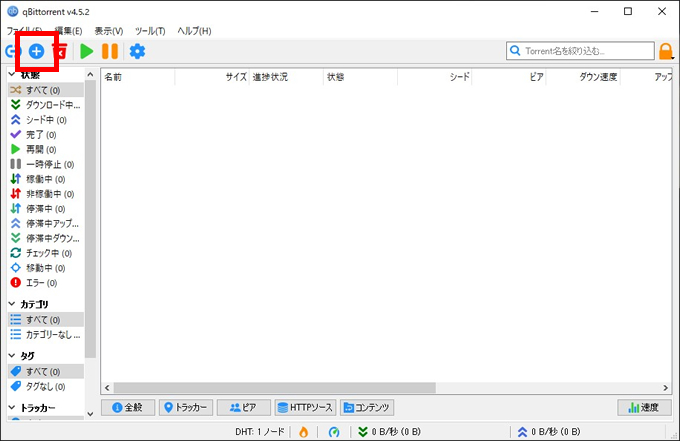The image size is (680, 441).
Task: Select the 停滞中ダウン filter
Action: pyautogui.click(x=46, y=238)
